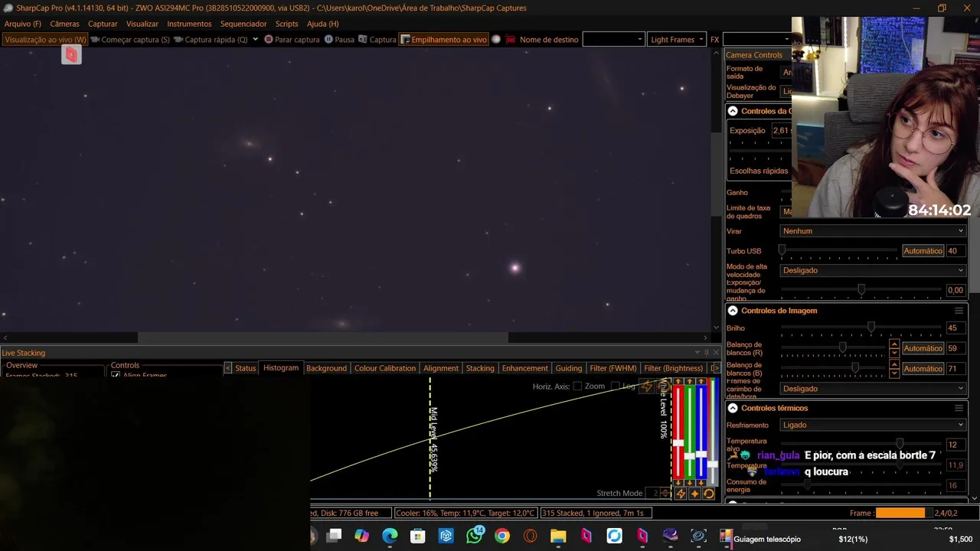Image resolution: width=980 pixels, height=551 pixels.
Task: Switch to the Alignment tab
Action: click(441, 368)
